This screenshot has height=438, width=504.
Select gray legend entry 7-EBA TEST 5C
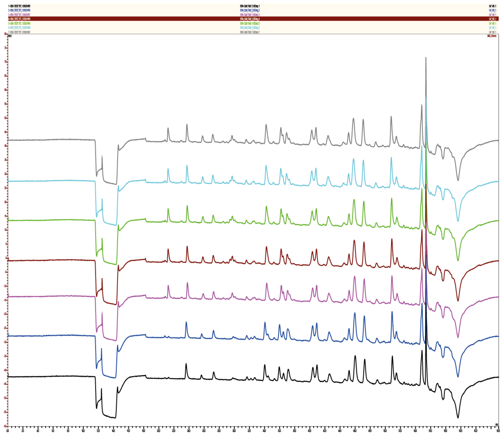click(19, 32)
